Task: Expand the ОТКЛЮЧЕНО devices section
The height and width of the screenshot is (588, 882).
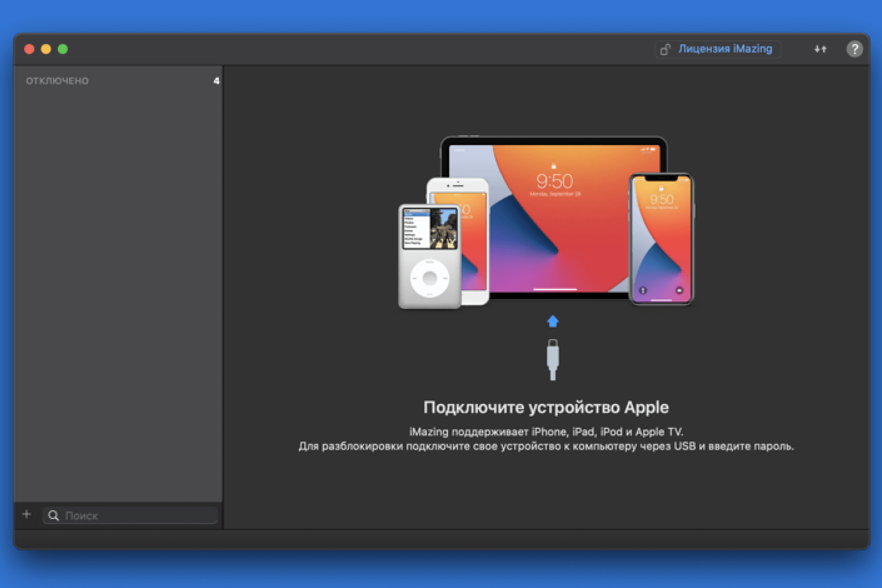Action: (x=57, y=81)
